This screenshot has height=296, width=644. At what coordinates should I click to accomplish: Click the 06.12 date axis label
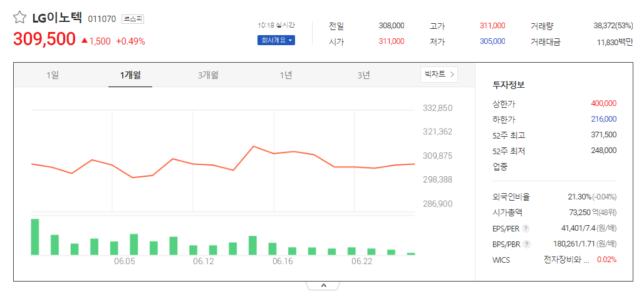click(204, 262)
